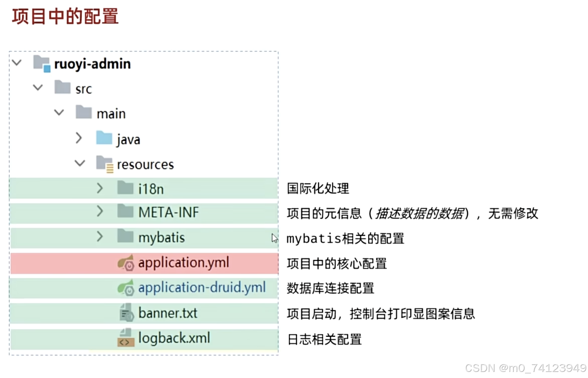Image resolution: width=588 pixels, height=378 pixels.
Task: Click the application.yml Spring config icon
Action: 126,263
